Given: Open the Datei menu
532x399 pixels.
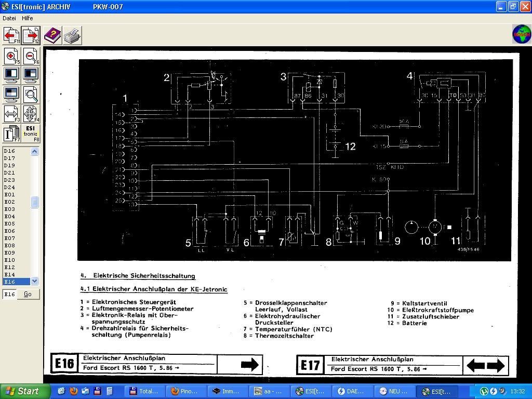Looking at the screenshot, I should (9, 18).
